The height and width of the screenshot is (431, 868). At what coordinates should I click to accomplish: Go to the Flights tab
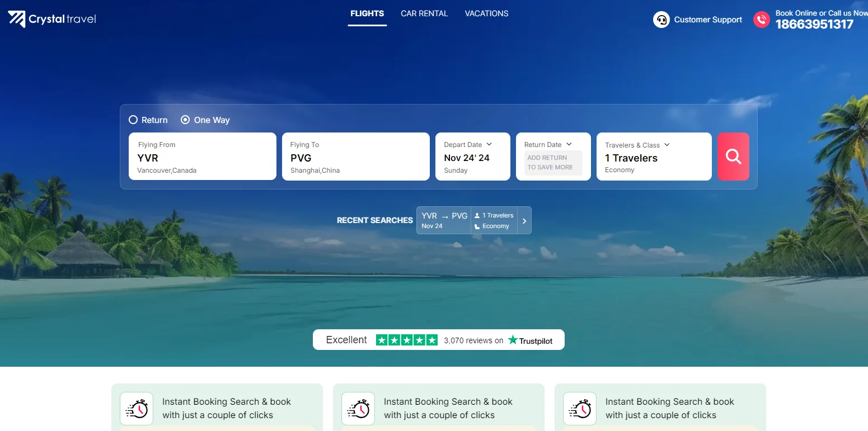pos(367,13)
